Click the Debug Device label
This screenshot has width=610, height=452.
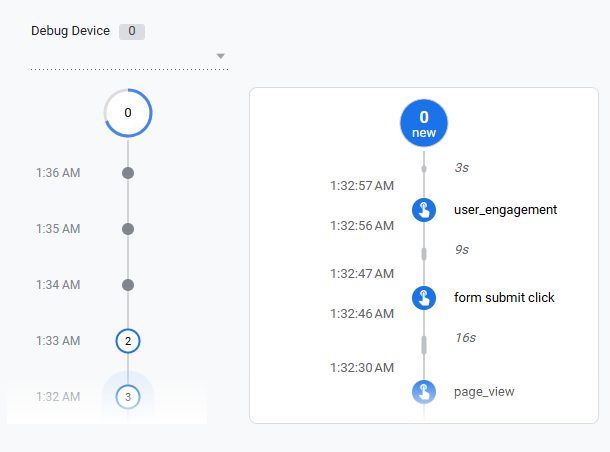70,31
